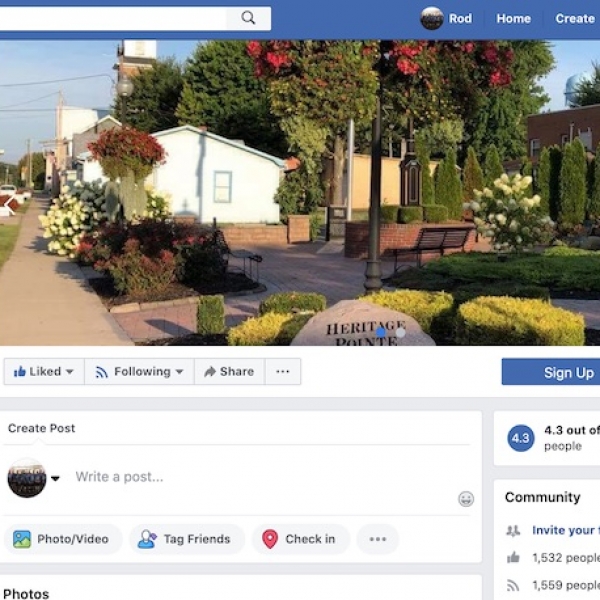
Task: Expand the Following dropdown arrow
Action: 179,372
